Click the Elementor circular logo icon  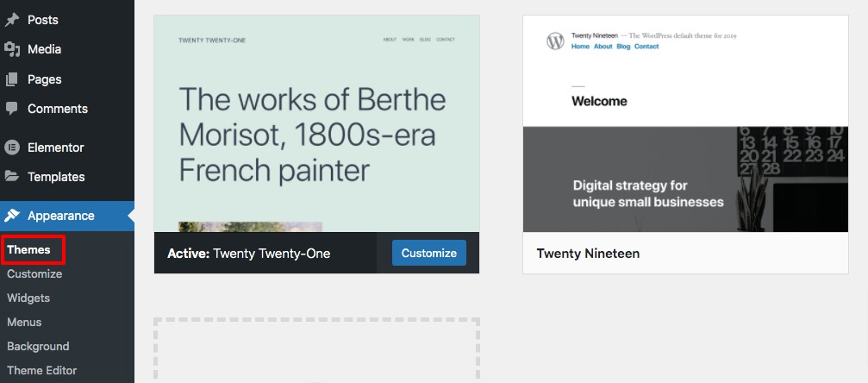pos(11,148)
